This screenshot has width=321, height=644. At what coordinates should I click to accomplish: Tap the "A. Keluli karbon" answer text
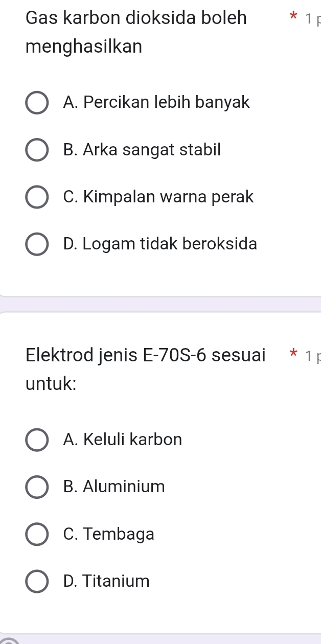123,440
